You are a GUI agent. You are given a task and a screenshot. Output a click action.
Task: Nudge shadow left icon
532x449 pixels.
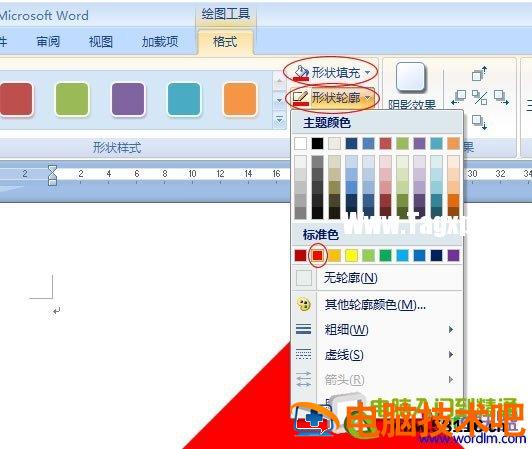tap(459, 98)
